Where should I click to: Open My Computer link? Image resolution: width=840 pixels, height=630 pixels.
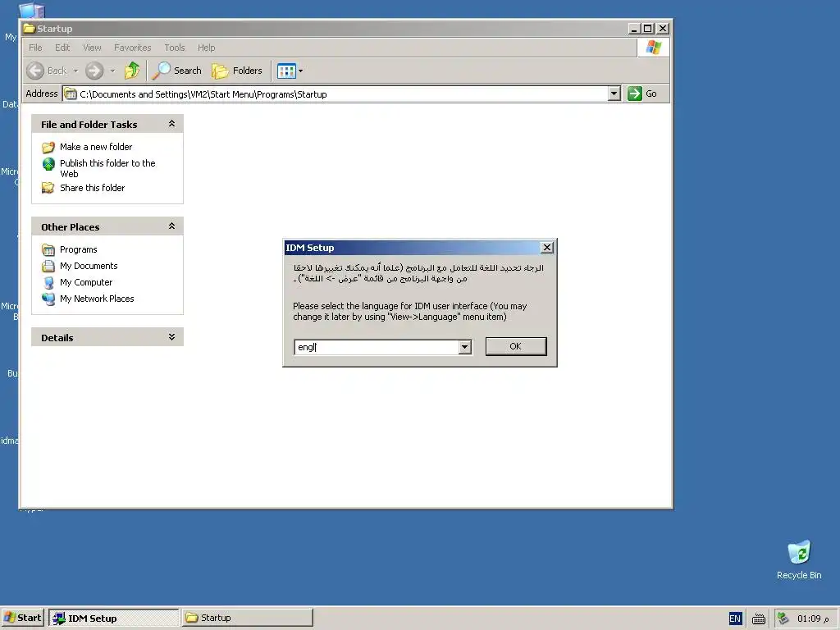click(85, 282)
